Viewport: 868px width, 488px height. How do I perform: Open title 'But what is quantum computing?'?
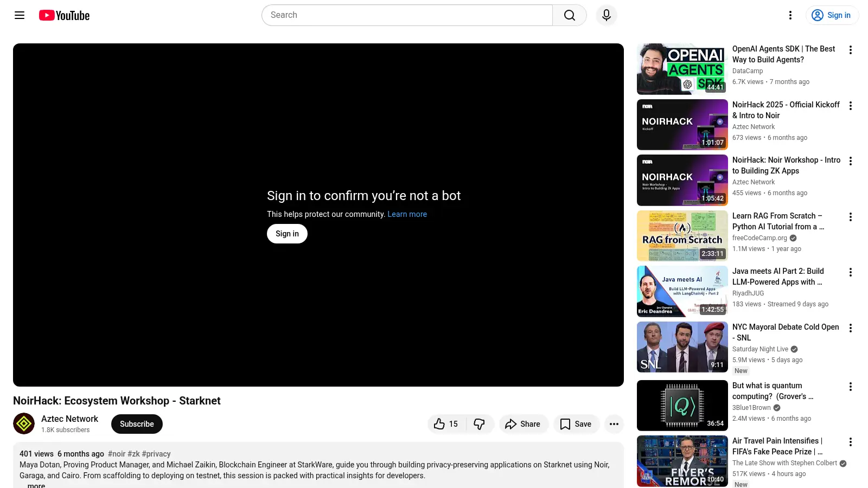(773, 391)
